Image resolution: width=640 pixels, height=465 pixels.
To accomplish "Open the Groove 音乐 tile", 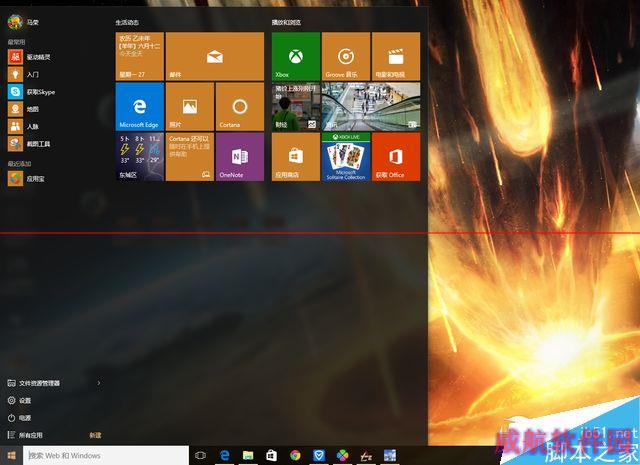I will click(346, 56).
